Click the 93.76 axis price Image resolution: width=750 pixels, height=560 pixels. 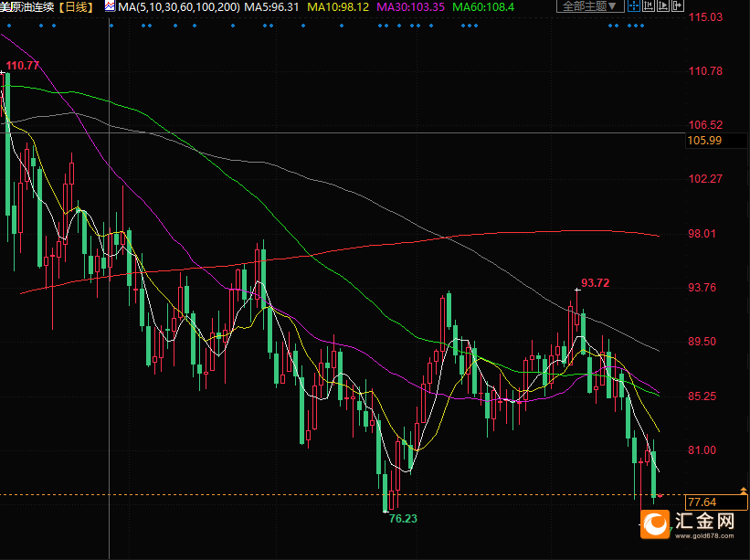pos(702,288)
